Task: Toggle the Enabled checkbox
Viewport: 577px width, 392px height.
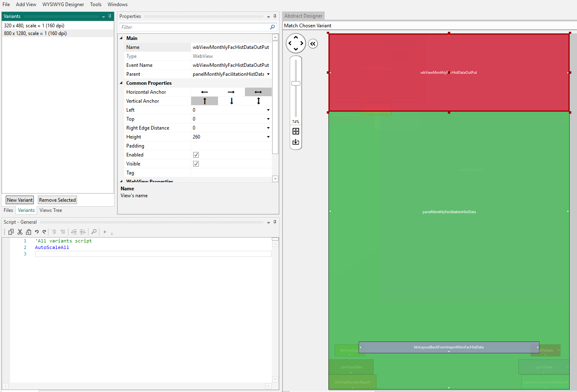Action: pos(196,154)
